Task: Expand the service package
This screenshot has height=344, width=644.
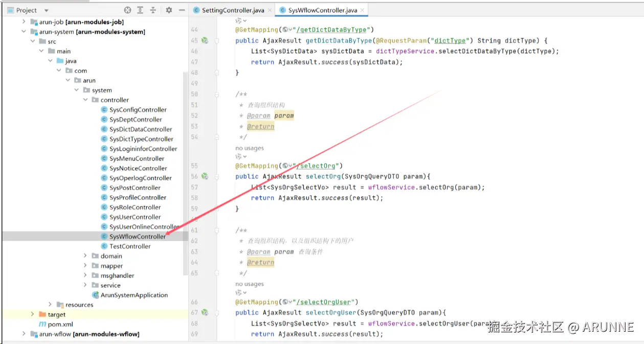Action: [x=85, y=285]
